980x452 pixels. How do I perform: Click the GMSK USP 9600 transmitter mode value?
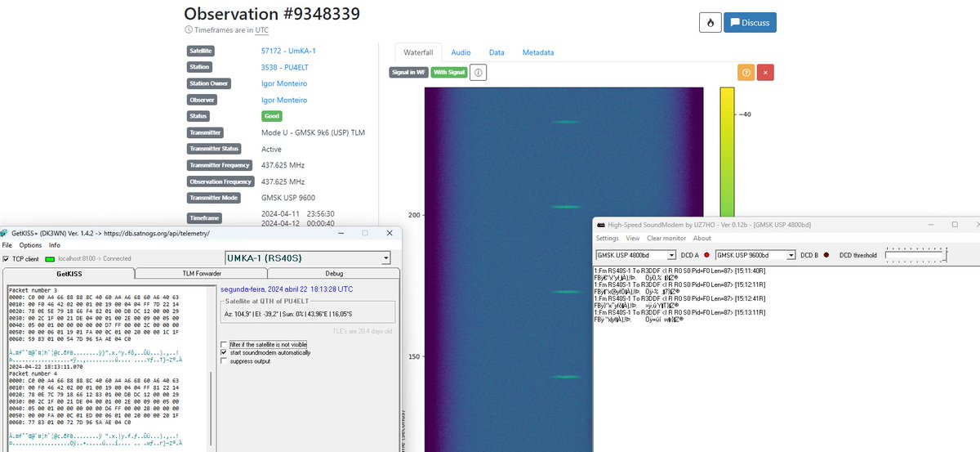(x=288, y=198)
